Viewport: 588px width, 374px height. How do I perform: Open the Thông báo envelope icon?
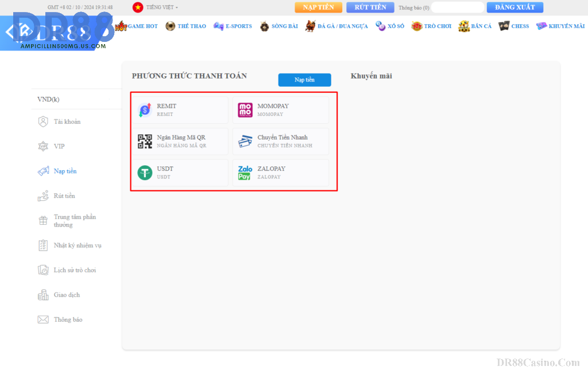pyautogui.click(x=43, y=320)
